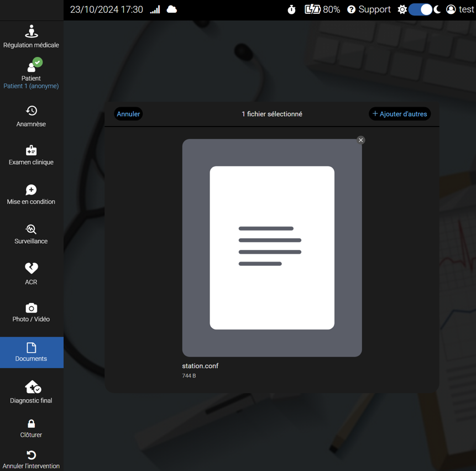Go to Examen clinique
This screenshot has height=471, width=476.
click(x=32, y=155)
